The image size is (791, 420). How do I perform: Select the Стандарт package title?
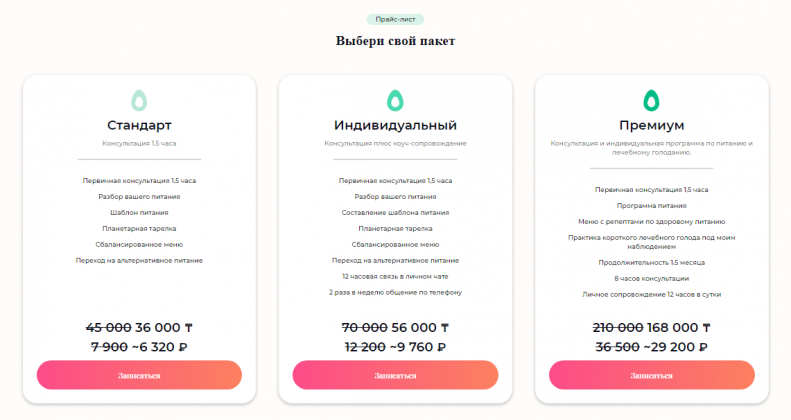(x=139, y=125)
